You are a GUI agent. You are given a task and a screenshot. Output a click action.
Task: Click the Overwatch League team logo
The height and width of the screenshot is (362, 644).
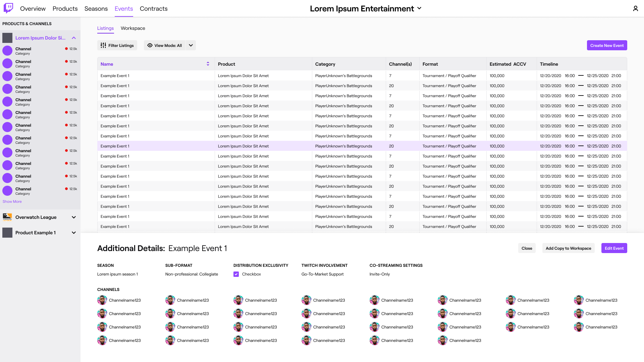point(7,217)
